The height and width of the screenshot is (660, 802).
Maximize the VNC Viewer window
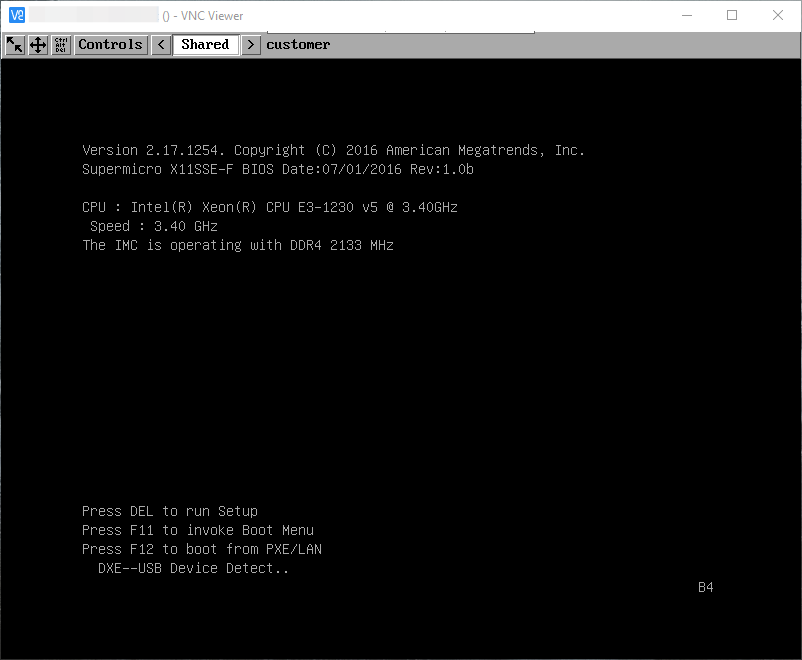(x=732, y=15)
